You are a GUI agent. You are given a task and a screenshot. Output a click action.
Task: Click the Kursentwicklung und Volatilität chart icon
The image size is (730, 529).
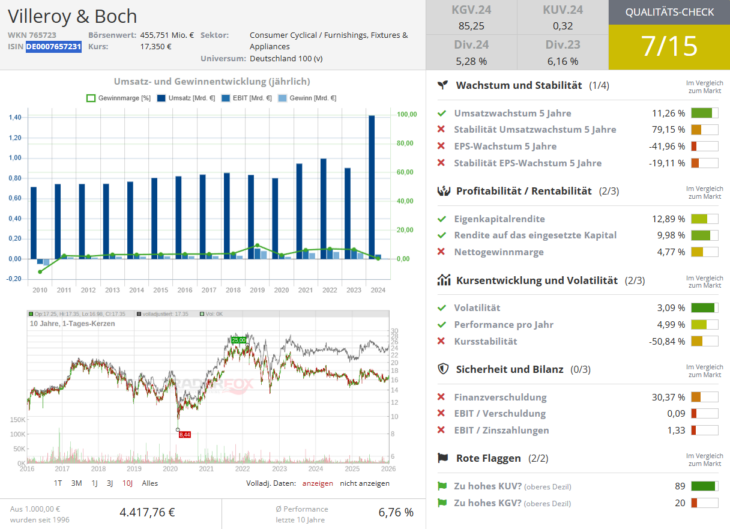[443, 280]
